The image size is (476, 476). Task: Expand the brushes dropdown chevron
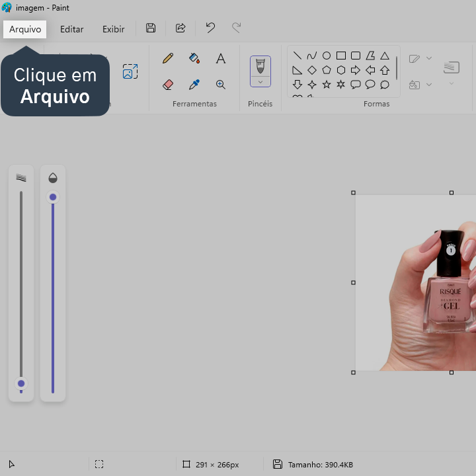(260, 82)
